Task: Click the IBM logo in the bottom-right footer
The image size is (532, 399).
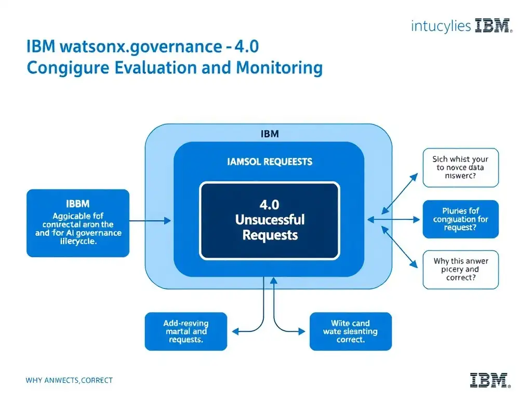Action: pos(490,380)
